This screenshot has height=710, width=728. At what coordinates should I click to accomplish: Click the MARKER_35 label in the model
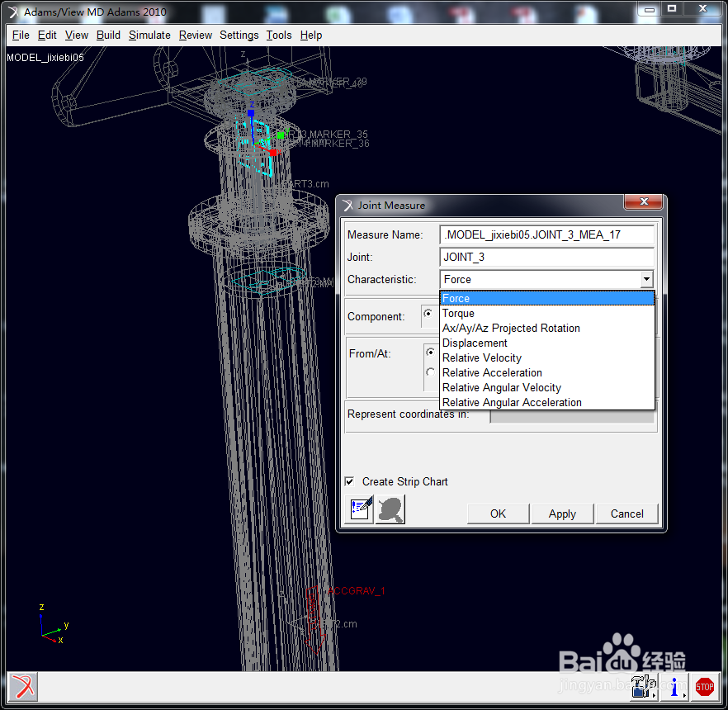(338, 135)
